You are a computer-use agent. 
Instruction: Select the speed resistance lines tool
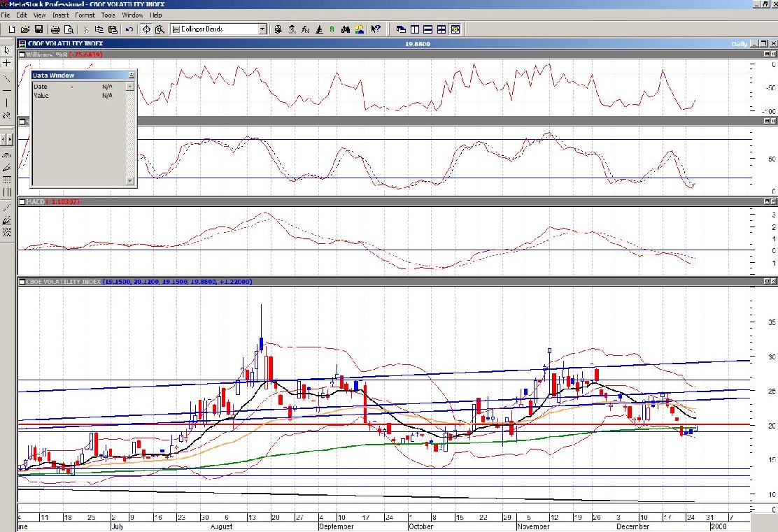pos(7,220)
